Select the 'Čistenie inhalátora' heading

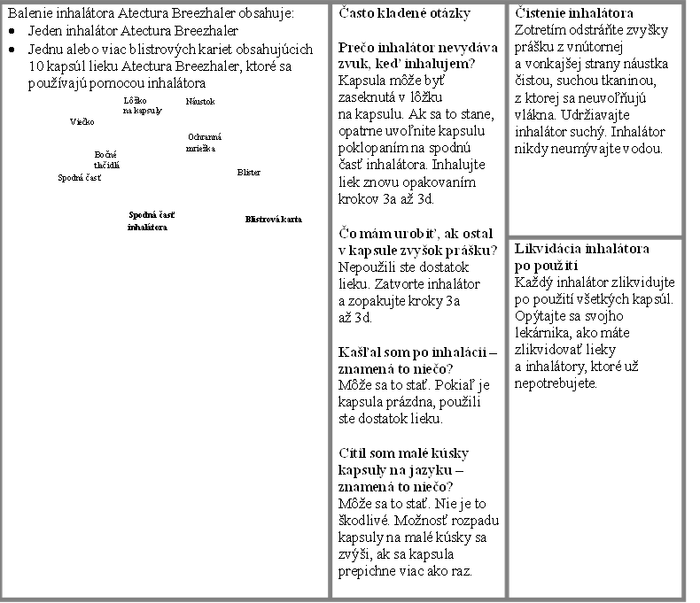point(573,13)
